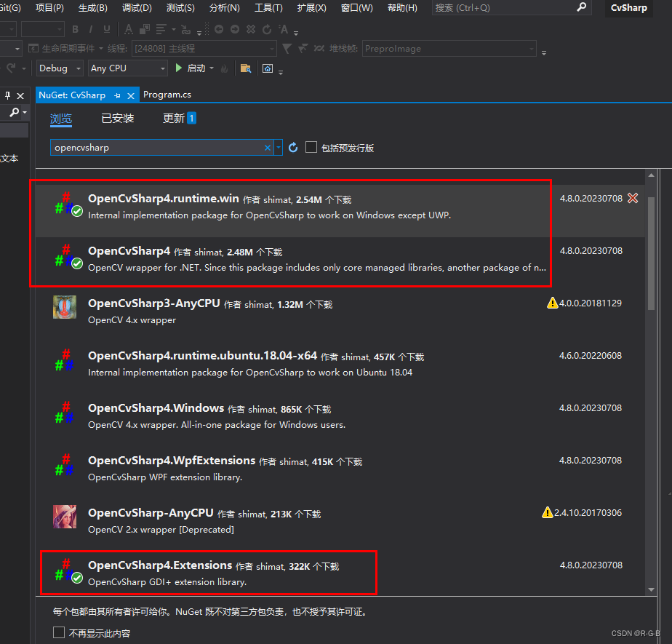Image resolution: width=672 pixels, height=644 pixels.
Task: Open the Any CPU platform dropdown
Action: coord(127,68)
